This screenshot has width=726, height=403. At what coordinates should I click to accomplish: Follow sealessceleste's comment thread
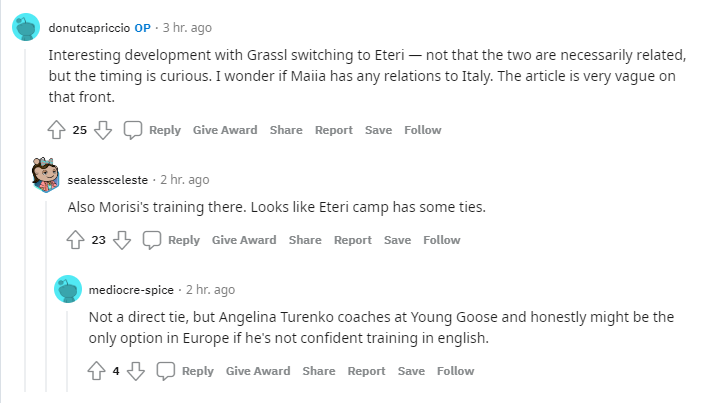tap(441, 240)
